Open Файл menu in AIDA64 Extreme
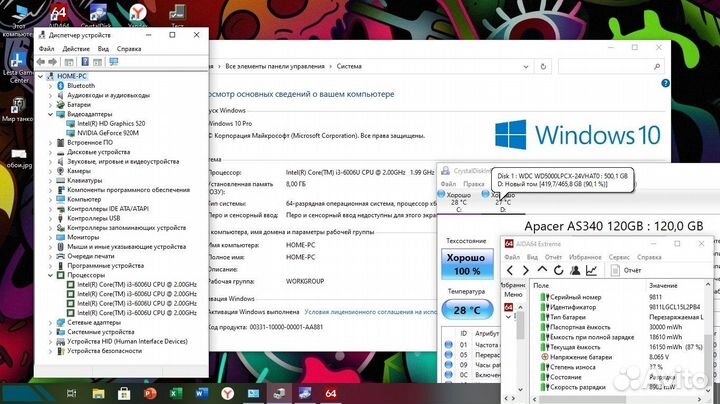720x404 pixels. [x=512, y=257]
